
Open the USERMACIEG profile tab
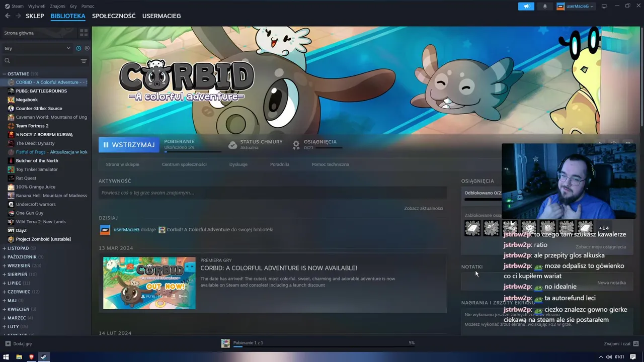(162, 16)
